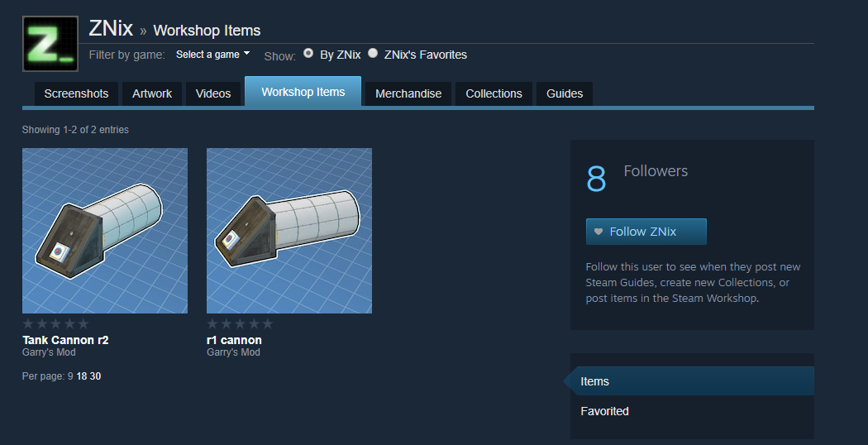Click the heart icon on Follow button
The height and width of the screenshot is (445, 868).
(x=598, y=232)
